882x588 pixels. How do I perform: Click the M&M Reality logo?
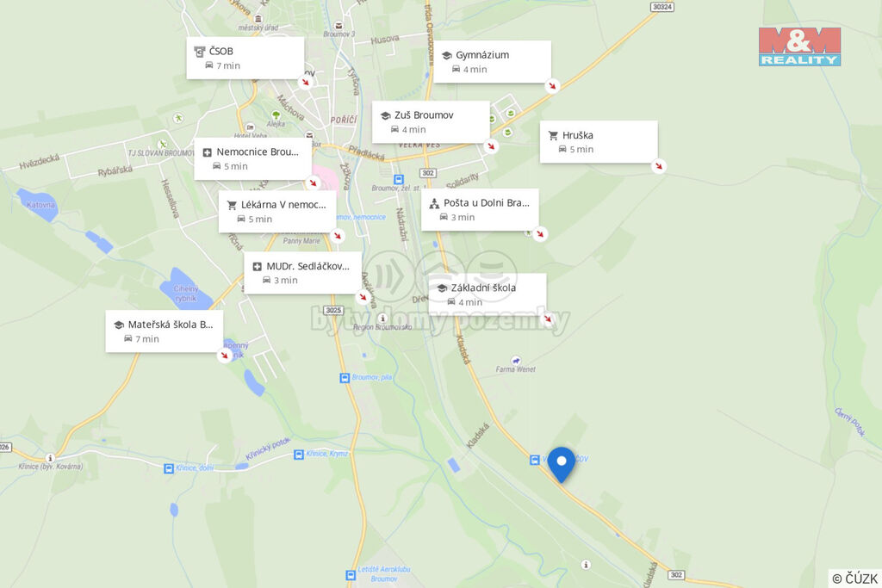800,46
